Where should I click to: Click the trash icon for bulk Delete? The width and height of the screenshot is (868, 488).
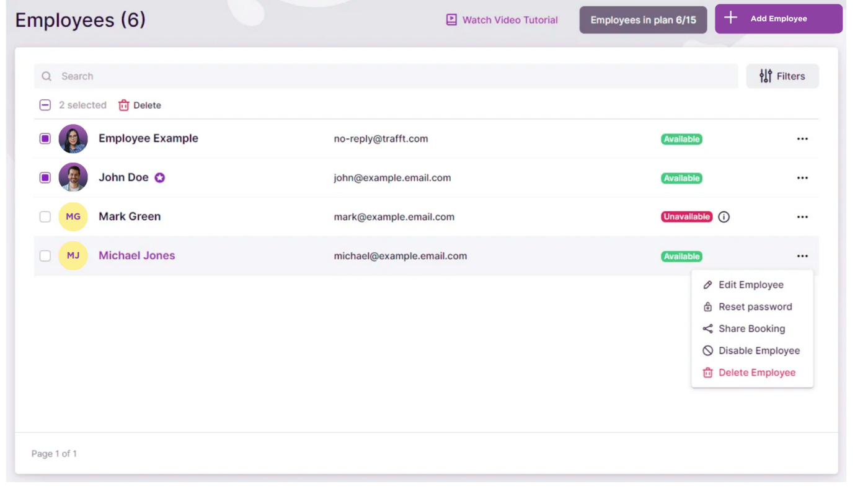(124, 105)
